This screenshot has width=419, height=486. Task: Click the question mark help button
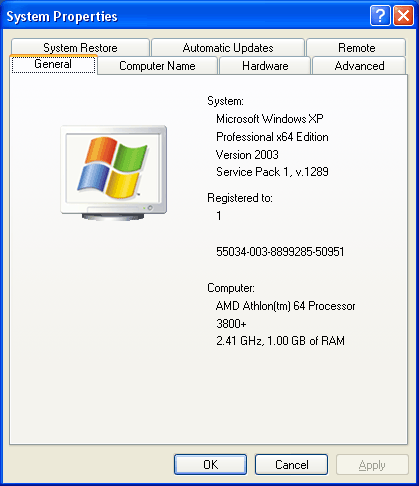point(380,15)
